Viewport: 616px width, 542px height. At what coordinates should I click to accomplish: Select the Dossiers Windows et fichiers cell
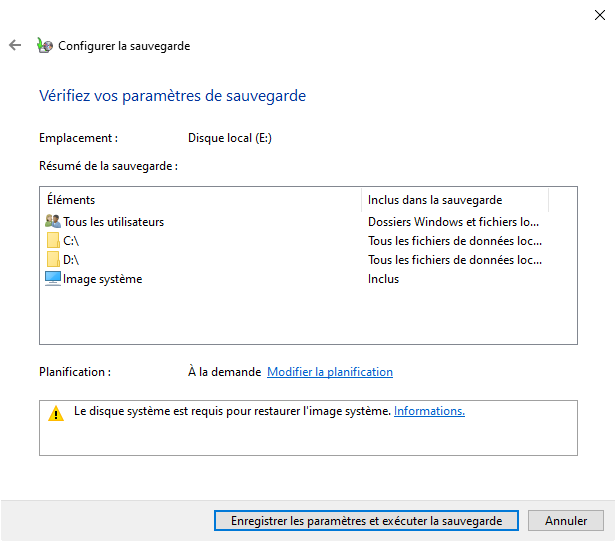pos(453,222)
